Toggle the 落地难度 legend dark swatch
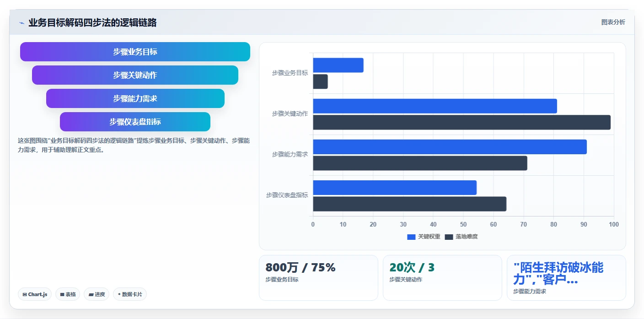The image size is (644, 319). (449, 237)
